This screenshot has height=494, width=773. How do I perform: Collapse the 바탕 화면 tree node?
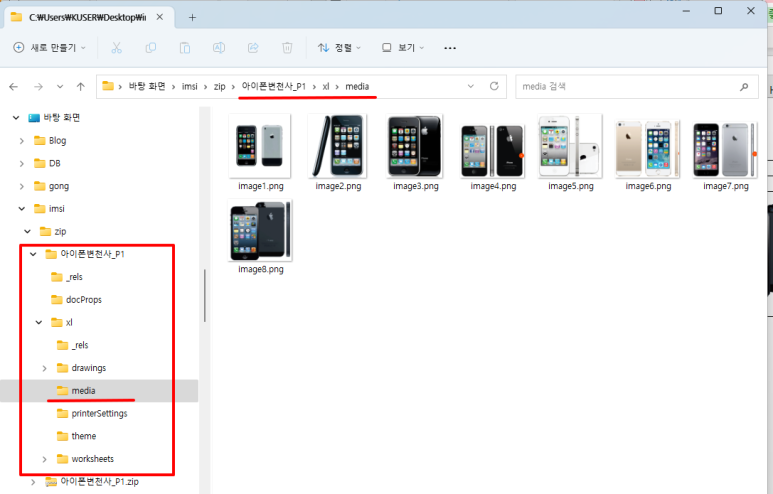[16, 118]
